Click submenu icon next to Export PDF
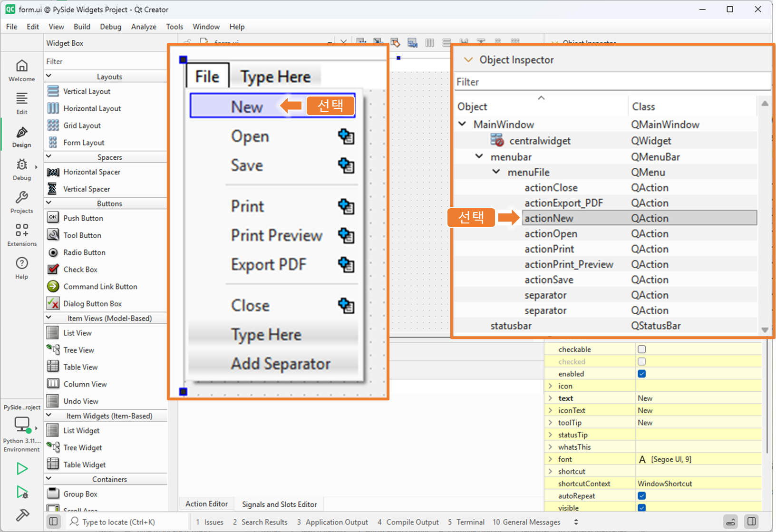This screenshot has height=532, width=776. tap(346, 264)
